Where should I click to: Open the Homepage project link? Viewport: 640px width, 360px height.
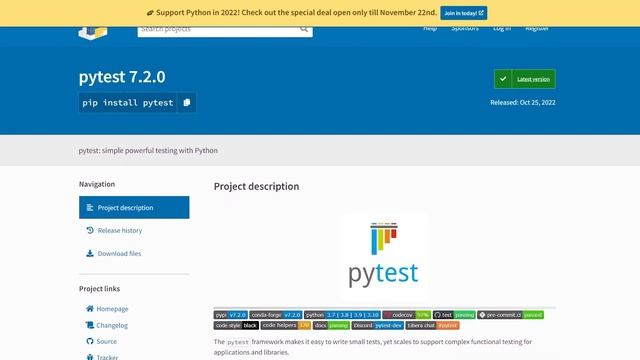coord(112,309)
